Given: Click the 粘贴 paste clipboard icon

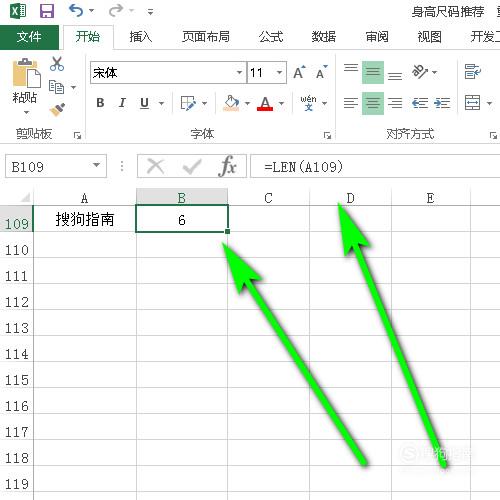Looking at the screenshot, I should pos(27,73).
